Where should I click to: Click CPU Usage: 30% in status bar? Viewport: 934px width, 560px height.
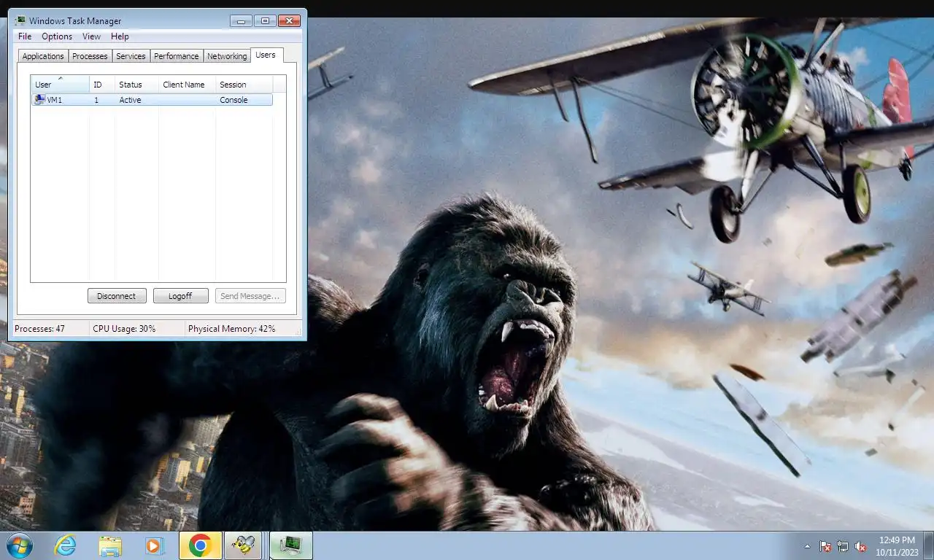pyautogui.click(x=124, y=329)
